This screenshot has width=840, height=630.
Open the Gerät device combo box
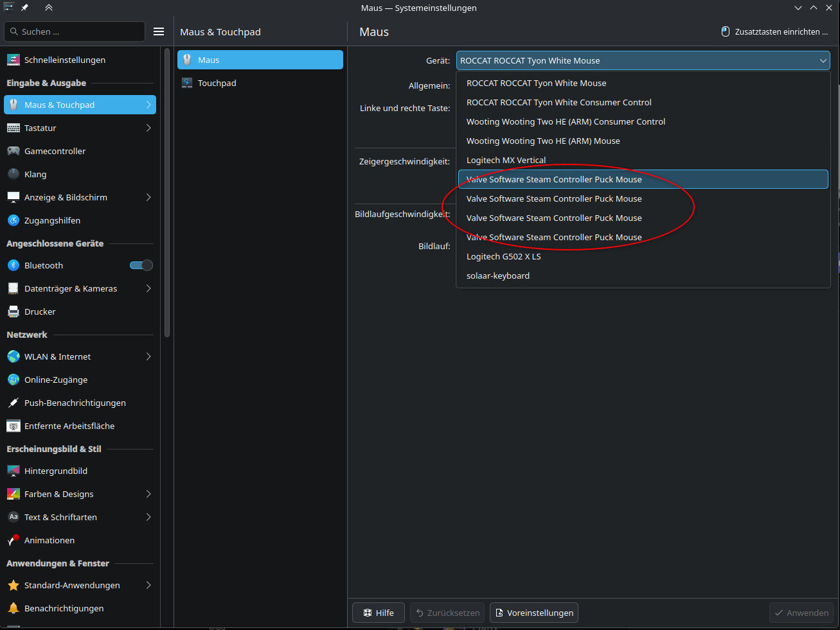point(643,60)
